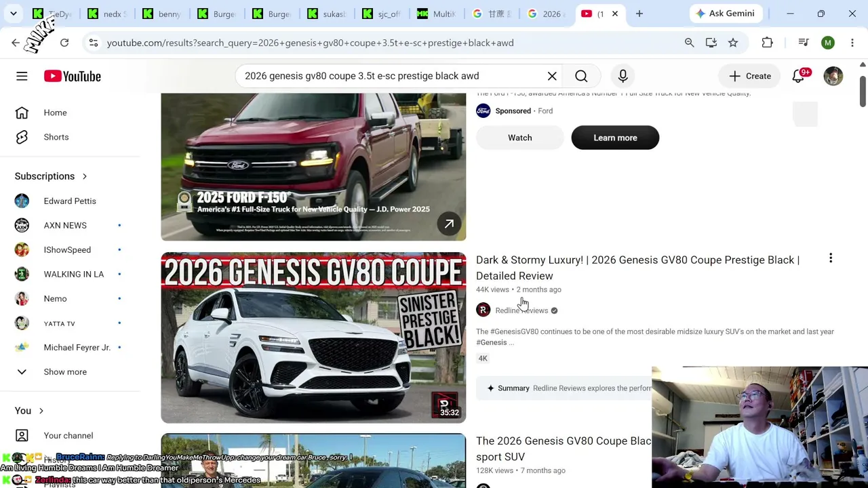This screenshot has width=868, height=488.
Task: Switch to the 'Multik' tab
Action: (x=436, y=14)
